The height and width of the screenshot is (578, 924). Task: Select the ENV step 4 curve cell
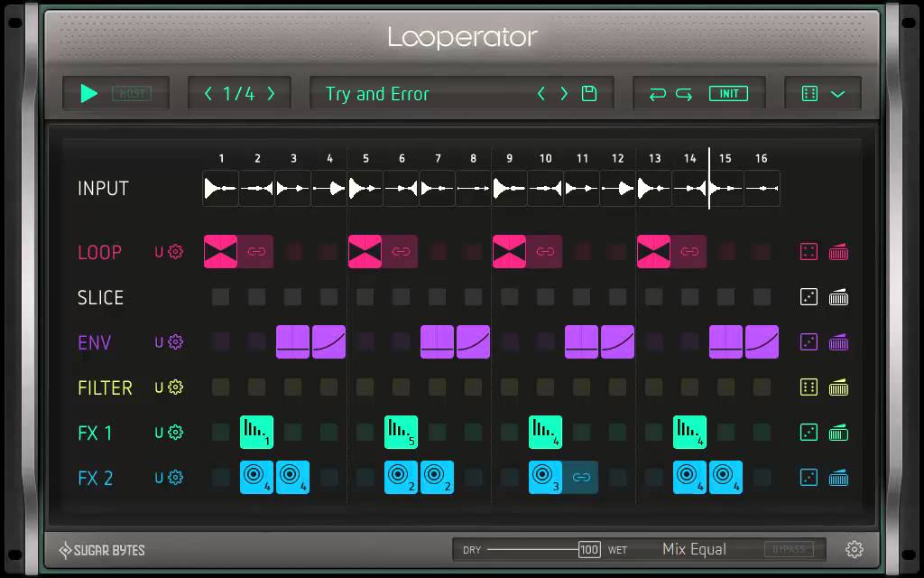(328, 342)
